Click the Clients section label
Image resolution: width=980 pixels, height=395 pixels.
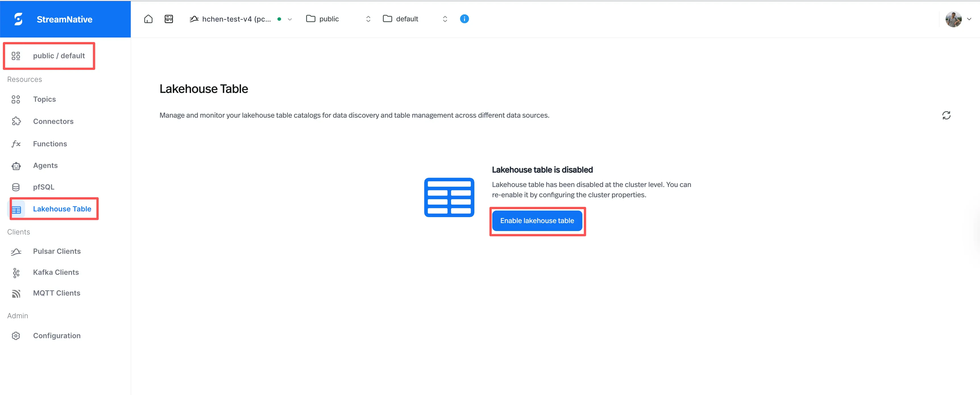click(19, 232)
